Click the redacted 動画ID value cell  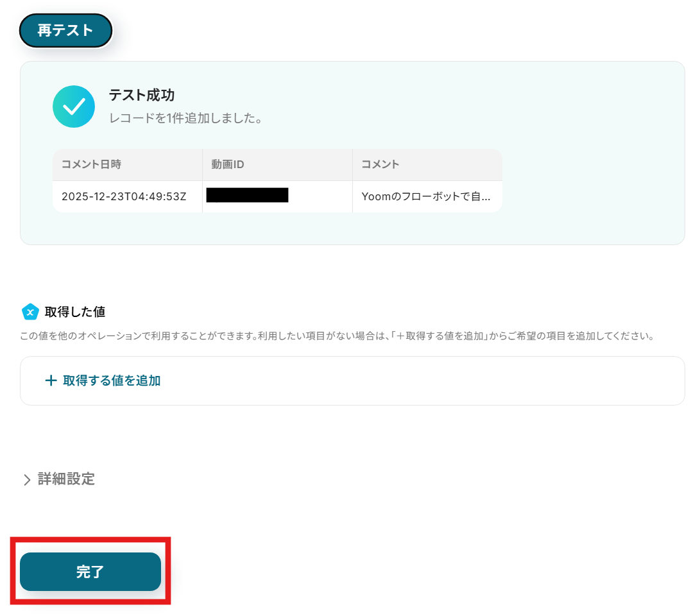[247, 195]
